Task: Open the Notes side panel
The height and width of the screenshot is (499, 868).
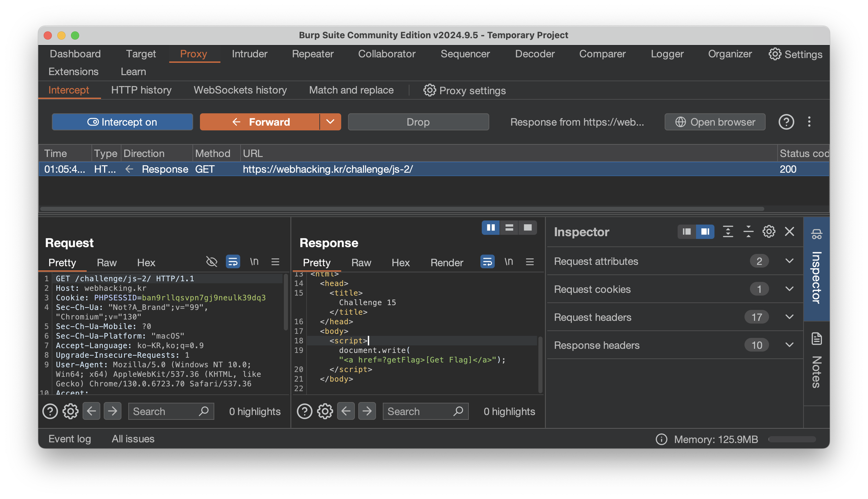Action: (816, 363)
